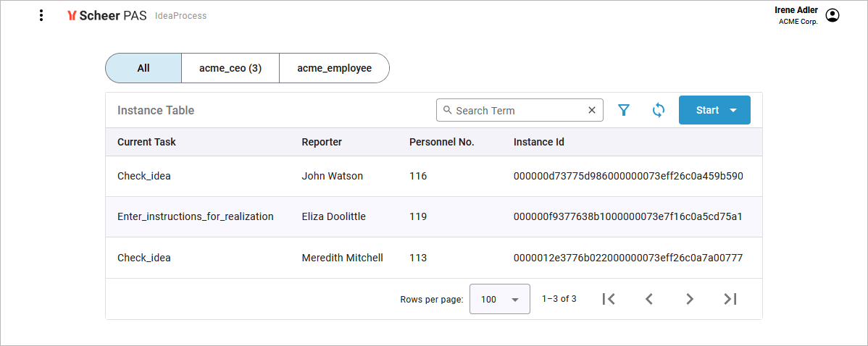Viewport: 868px width, 346px height.
Task: Open the Rows per page dropdown
Action: point(499,299)
